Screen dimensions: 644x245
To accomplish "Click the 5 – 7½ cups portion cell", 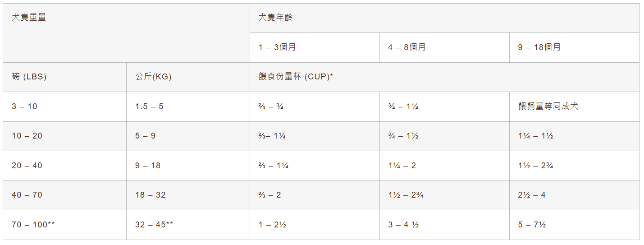I will tap(532, 225).
